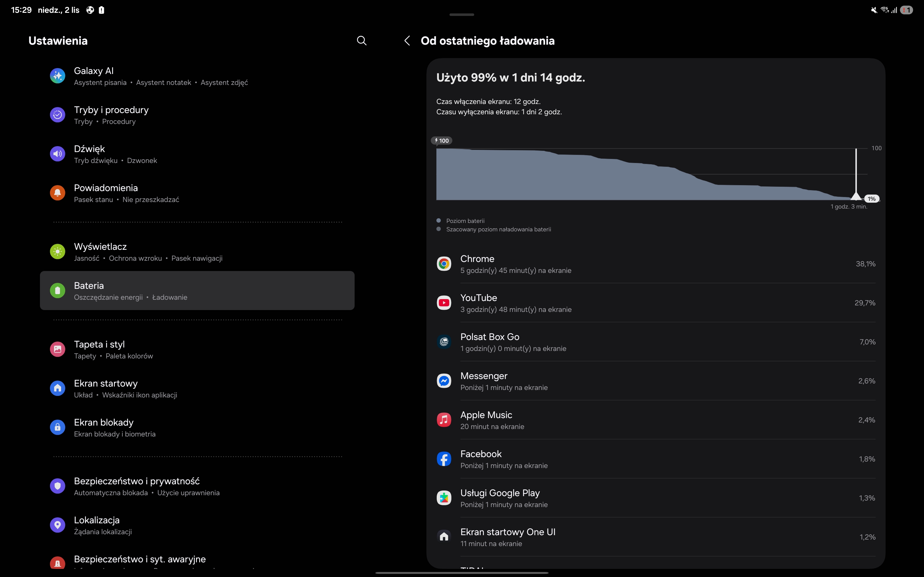Image resolution: width=924 pixels, height=577 pixels.
Task: Tap the Apple Music app icon
Action: [x=444, y=420]
